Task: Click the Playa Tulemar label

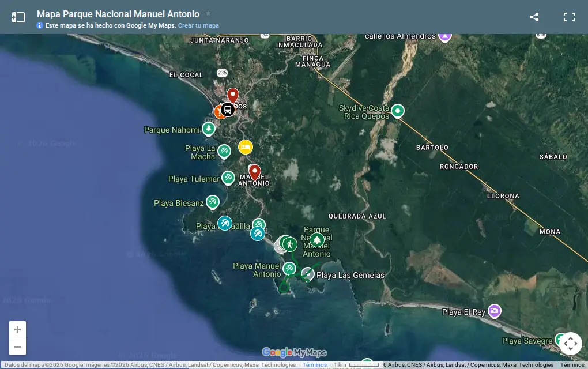Action: tap(194, 179)
